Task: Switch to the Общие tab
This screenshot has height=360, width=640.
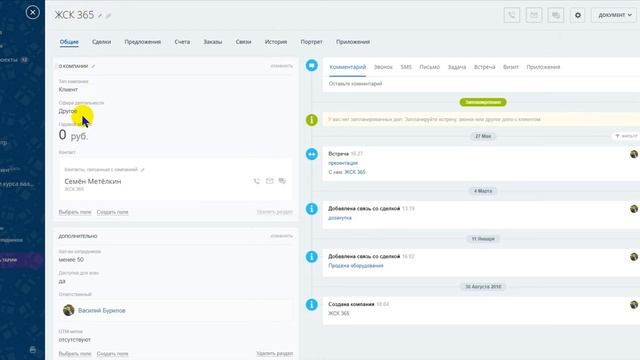Action: (x=69, y=42)
